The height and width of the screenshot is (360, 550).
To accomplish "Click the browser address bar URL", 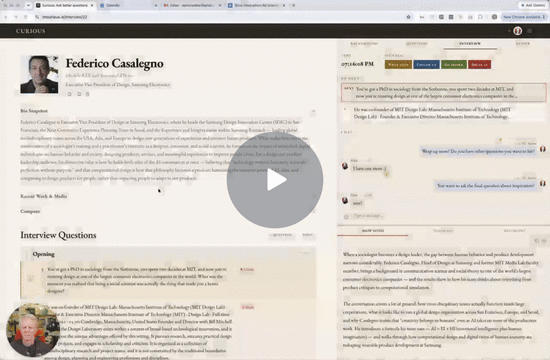I will 65,17.
